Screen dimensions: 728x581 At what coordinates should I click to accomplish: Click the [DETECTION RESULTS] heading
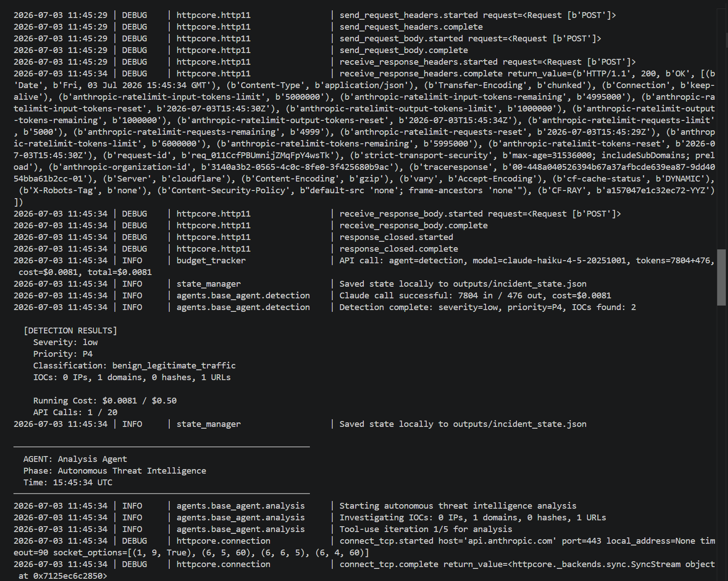click(70, 331)
